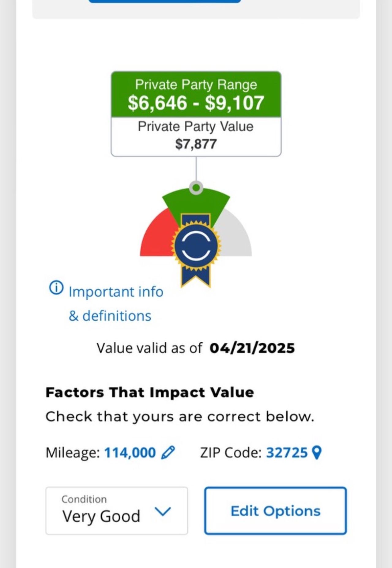Viewport: 392px width, 568px height.
Task: Click the gauge pointer circle marker
Action: [196, 187]
